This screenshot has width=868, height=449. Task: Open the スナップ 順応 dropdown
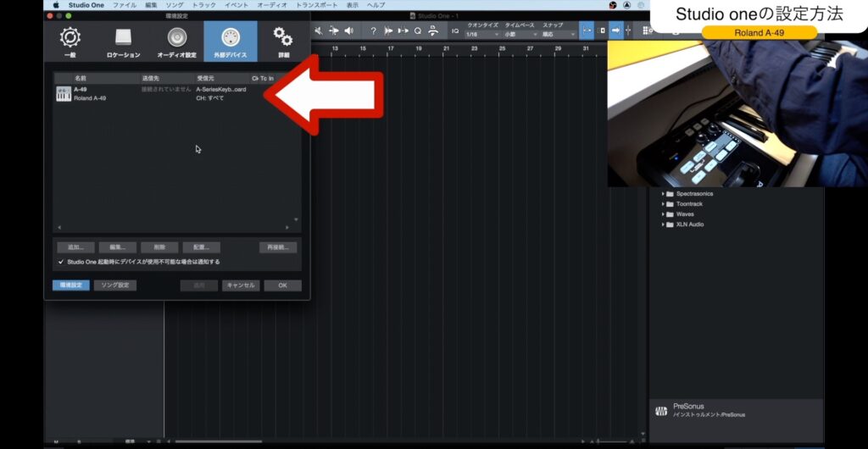pyautogui.click(x=559, y=34)
